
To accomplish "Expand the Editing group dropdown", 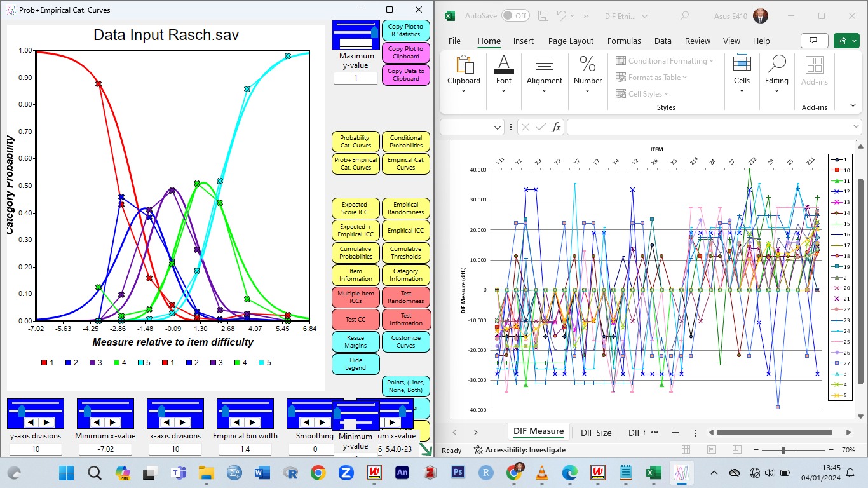I will (x=776, y=91).
